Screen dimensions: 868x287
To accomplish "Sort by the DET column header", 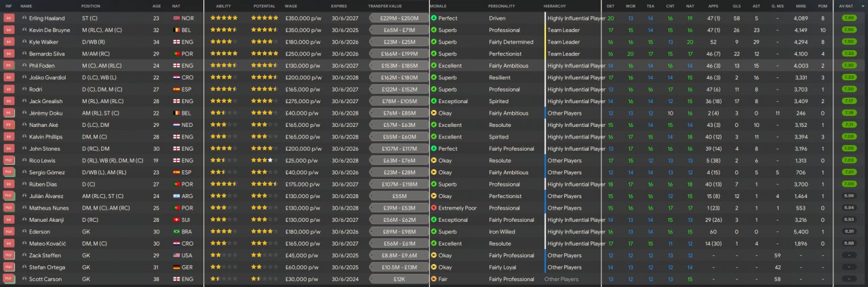I will click(x=610, y=5).
